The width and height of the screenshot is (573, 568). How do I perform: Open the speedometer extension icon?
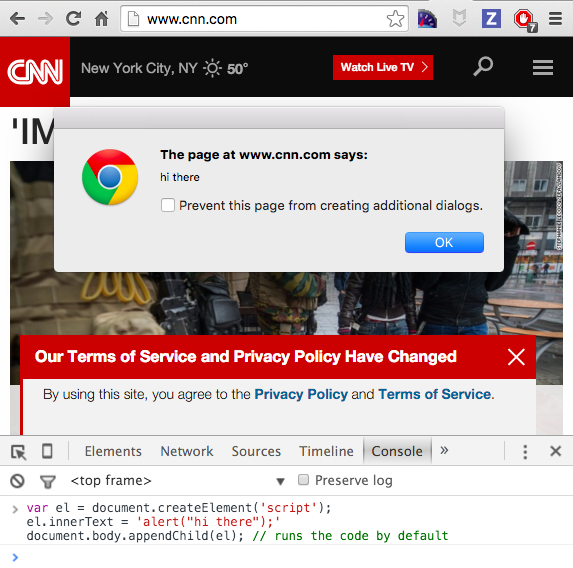click(427, 18)
